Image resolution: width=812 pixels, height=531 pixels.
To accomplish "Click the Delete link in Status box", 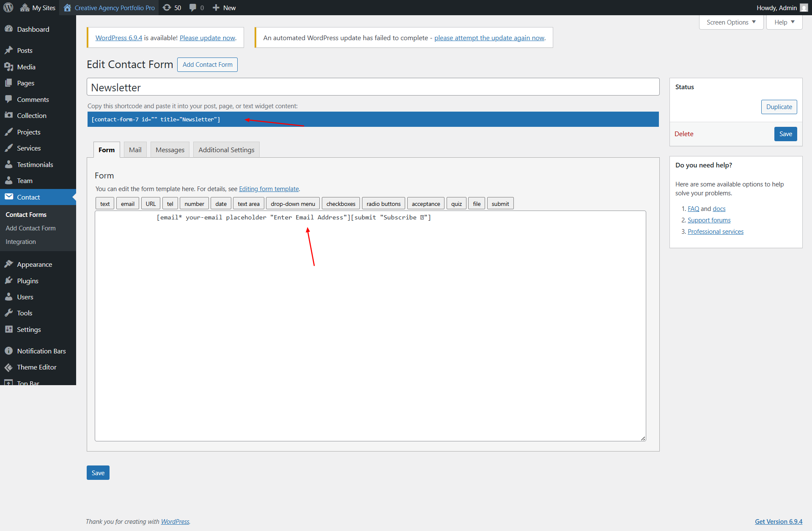I will pos(684,134).
